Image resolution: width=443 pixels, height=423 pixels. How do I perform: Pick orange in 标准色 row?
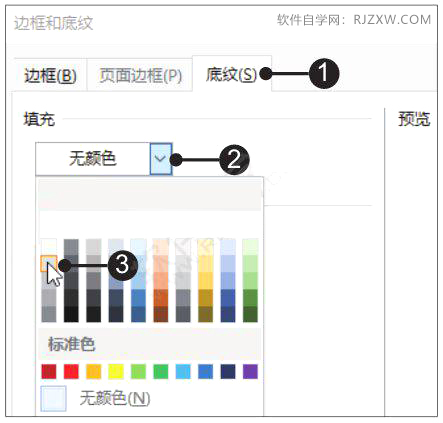[x=93, y=371]
